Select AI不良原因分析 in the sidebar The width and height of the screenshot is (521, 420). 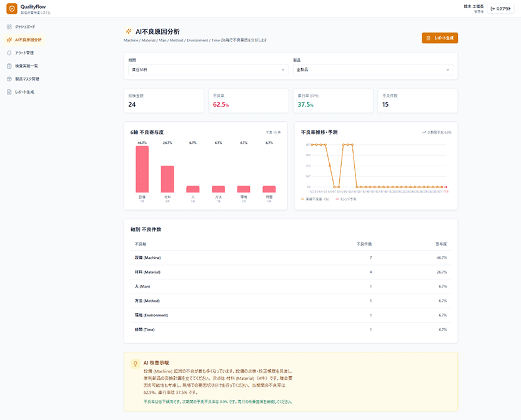tap(24, 40)
